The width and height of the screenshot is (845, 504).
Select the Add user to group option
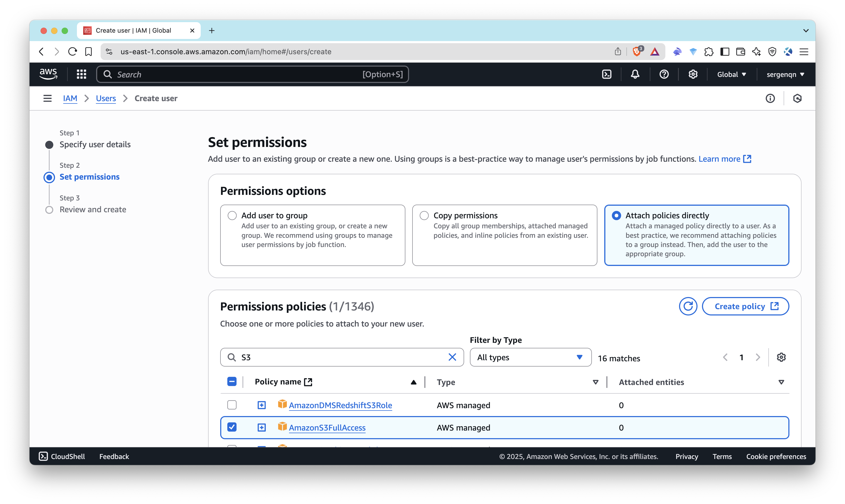[x=232, y=215]
